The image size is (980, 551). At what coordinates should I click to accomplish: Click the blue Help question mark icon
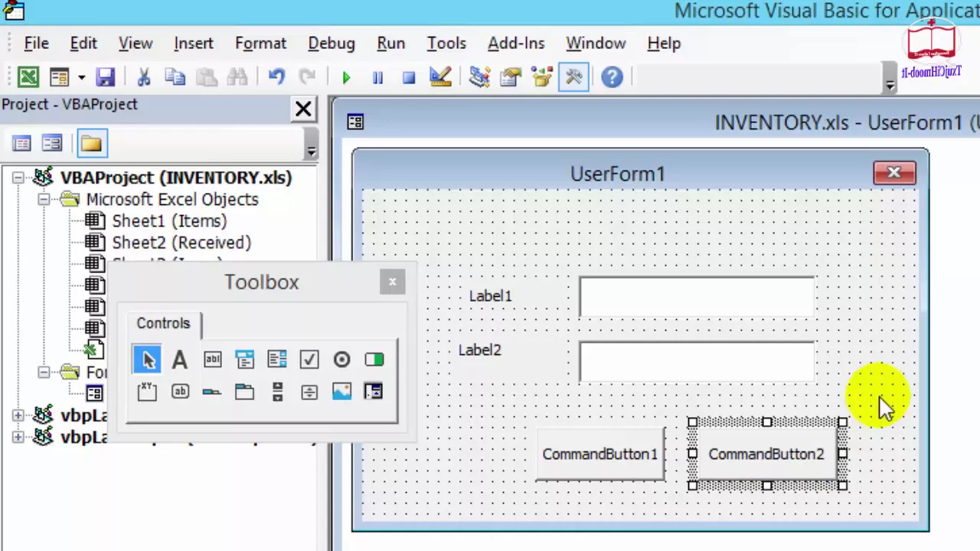coord(612,77)
